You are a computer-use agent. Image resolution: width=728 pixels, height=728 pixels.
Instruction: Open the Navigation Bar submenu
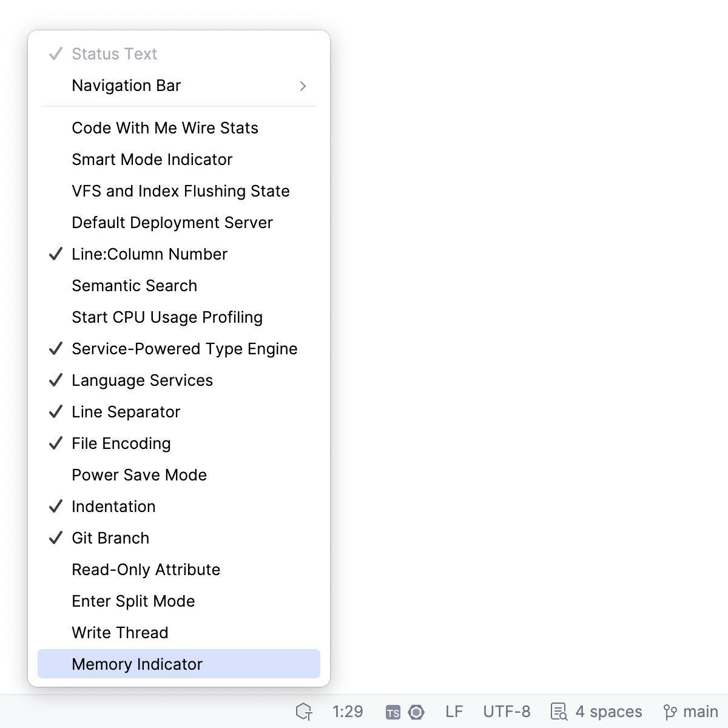click(126, 86)
